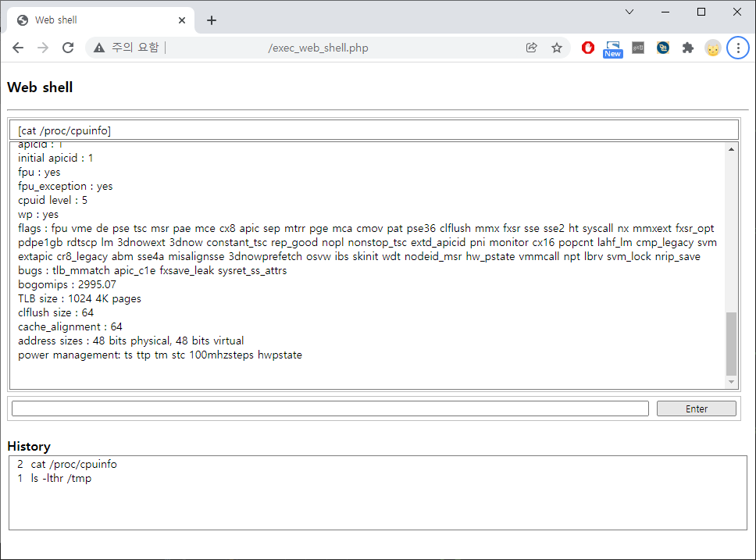Go back to the previous page
This screenshot has width=756, height=560.
[x=18, y=48]
